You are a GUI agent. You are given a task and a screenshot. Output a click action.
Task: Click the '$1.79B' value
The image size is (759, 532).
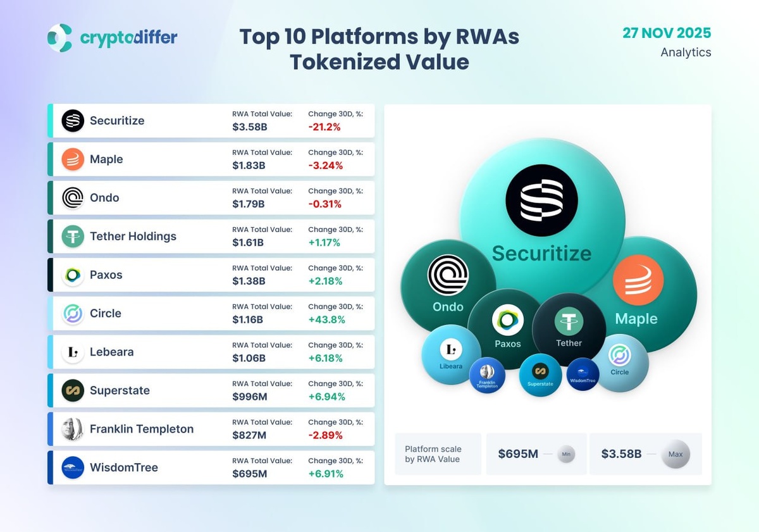click(x=249, y=204)
